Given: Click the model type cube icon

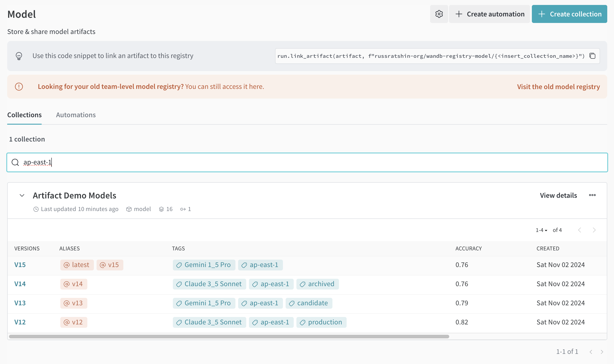Looking at the screenshot, I should 129,209.
